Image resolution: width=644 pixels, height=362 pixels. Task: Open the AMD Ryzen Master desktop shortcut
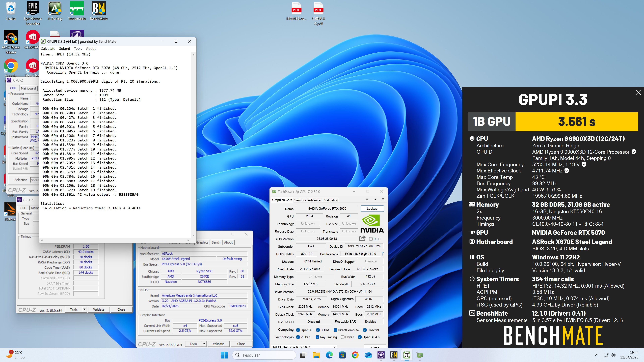point(11,42)
